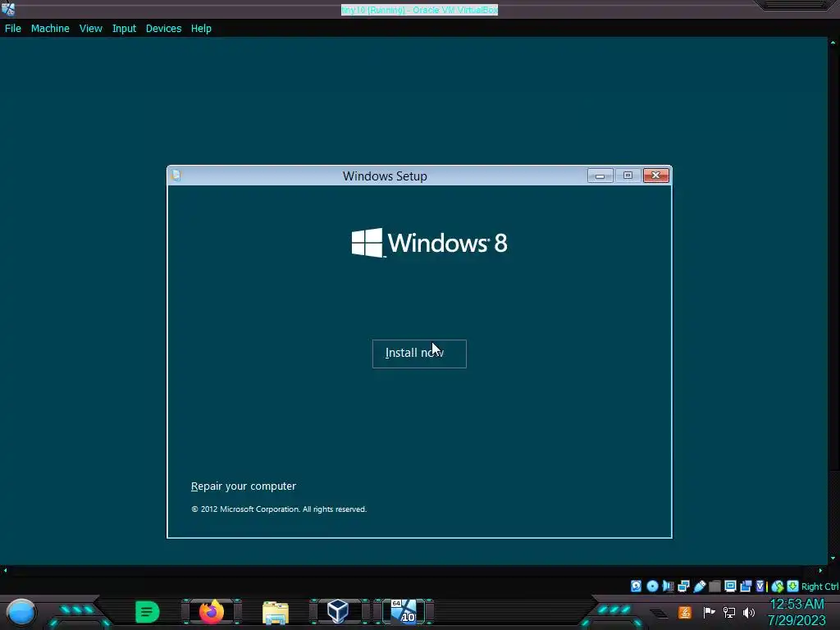
Task: Click the display monitor status icon
Action: [x=730, y=586]
